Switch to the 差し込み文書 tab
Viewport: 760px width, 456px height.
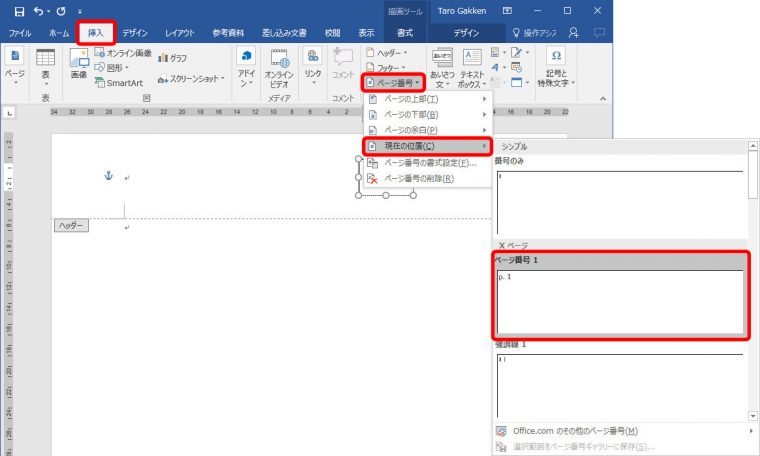(284, 33)
